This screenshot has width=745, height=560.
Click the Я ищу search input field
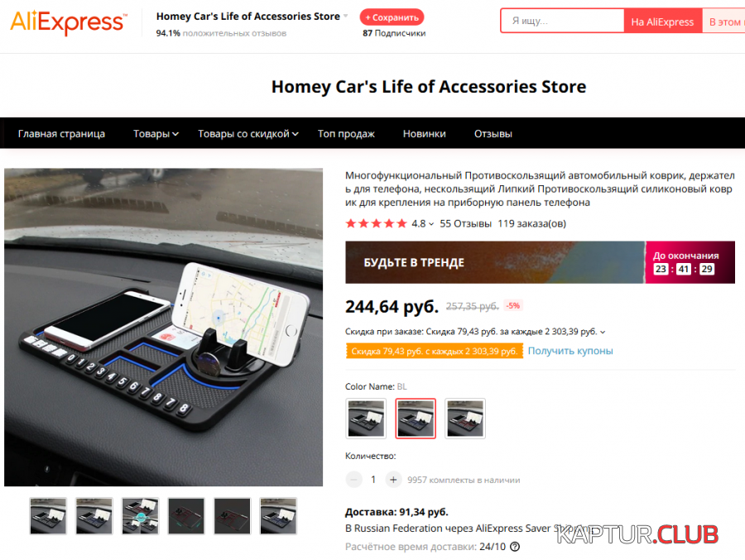click(563, 21)
